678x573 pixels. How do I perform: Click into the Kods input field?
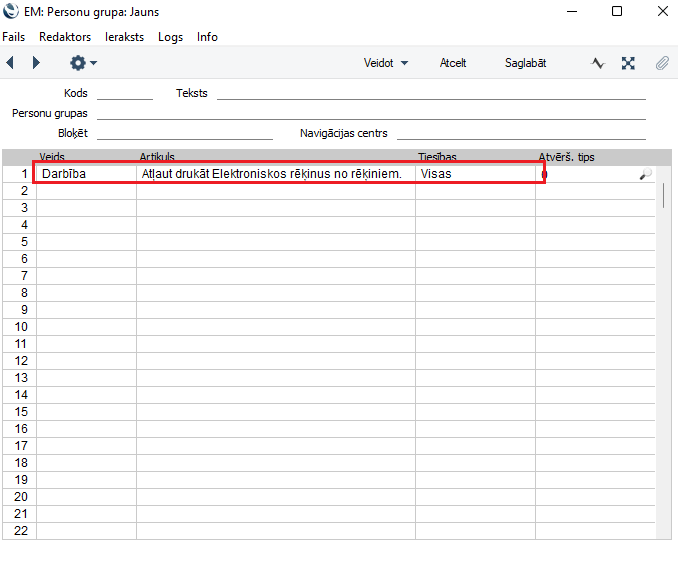point(125,93)
